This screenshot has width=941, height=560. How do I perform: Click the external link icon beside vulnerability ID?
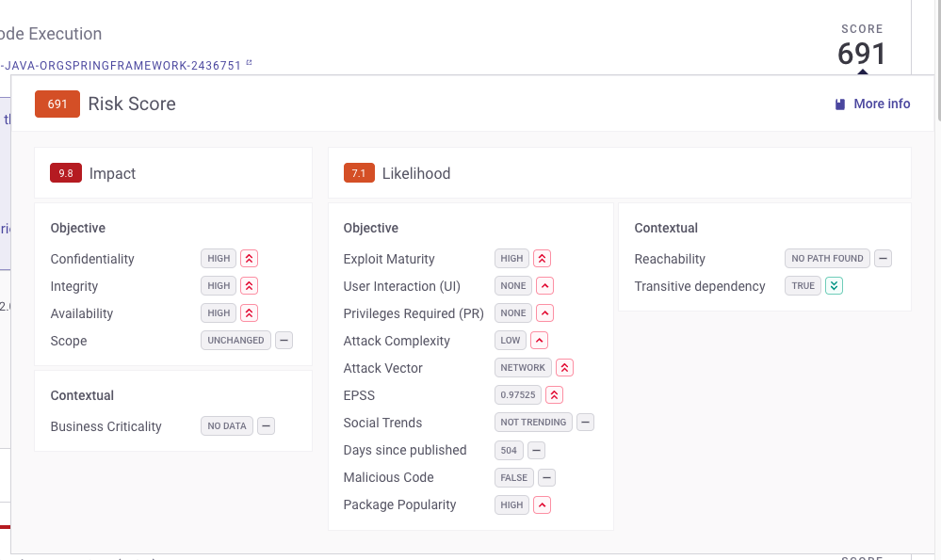pos(250,64)
